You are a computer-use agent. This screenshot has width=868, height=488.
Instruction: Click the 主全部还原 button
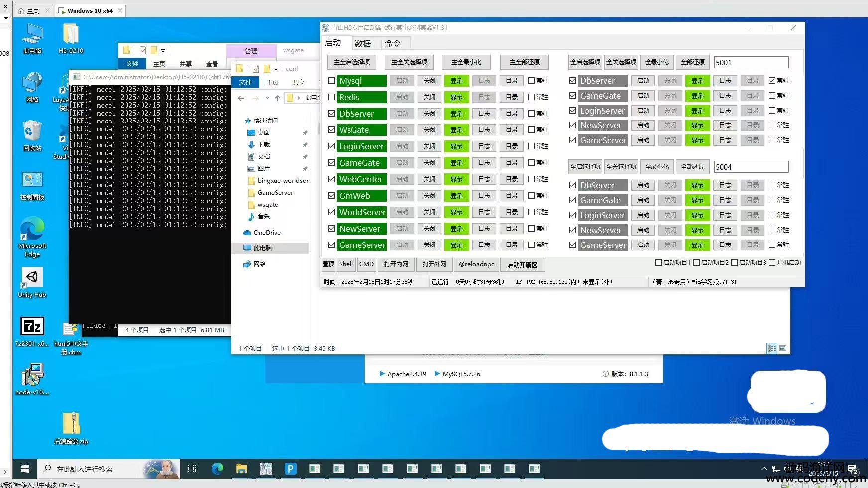[x=525, y=62]
